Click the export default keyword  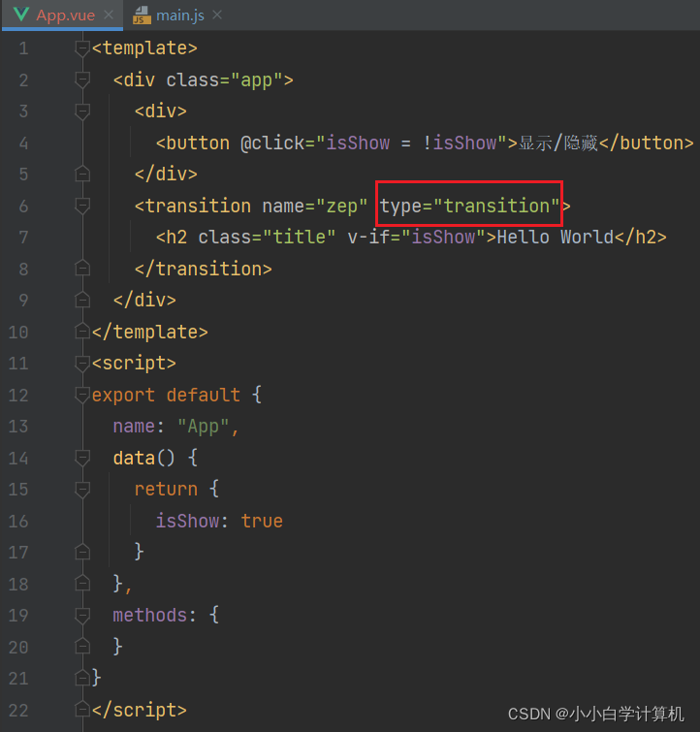point(166,395)
